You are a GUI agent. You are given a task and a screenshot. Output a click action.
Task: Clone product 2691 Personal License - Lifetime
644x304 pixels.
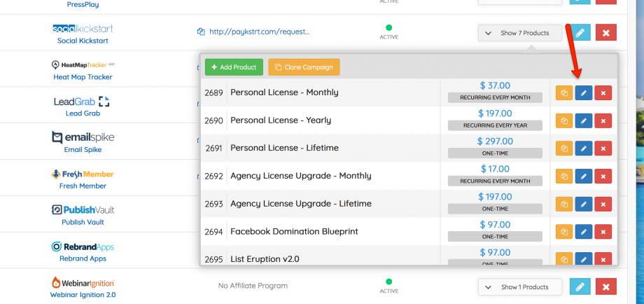click(564, 148)
